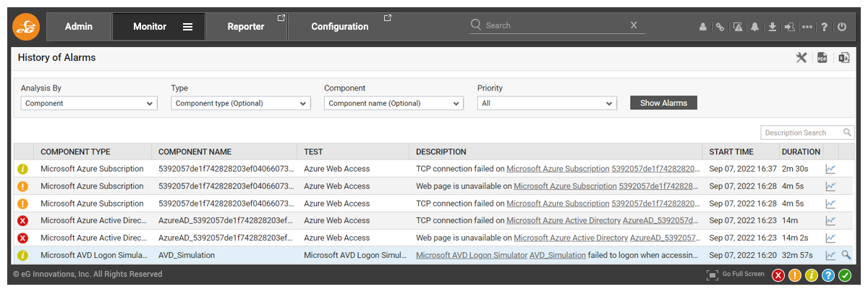Click the eG Innovations orange logo

point(26,27)
